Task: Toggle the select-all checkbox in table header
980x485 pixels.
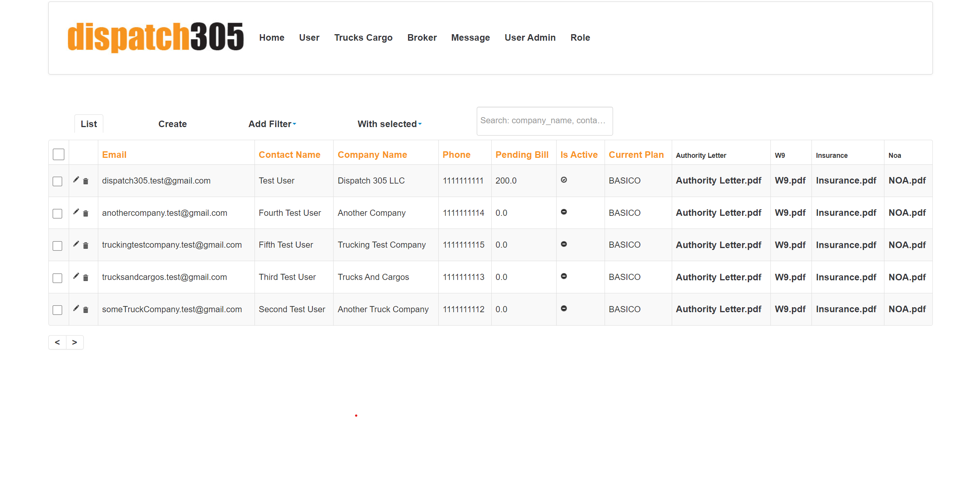Action: [58, 154]
